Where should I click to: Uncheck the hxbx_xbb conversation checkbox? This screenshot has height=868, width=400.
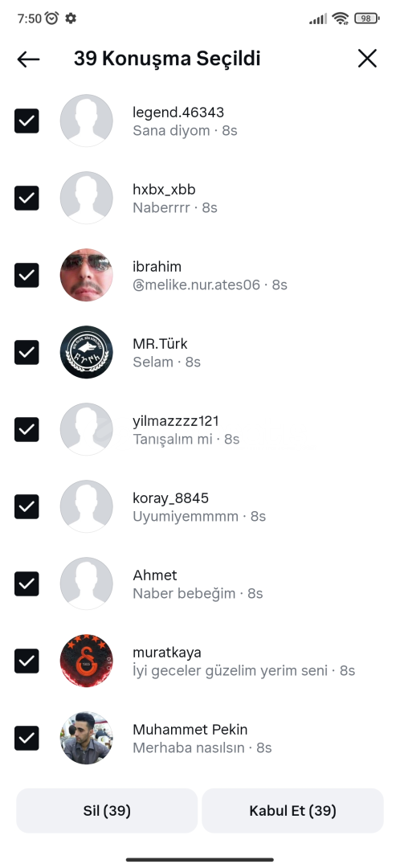point(27,198)
